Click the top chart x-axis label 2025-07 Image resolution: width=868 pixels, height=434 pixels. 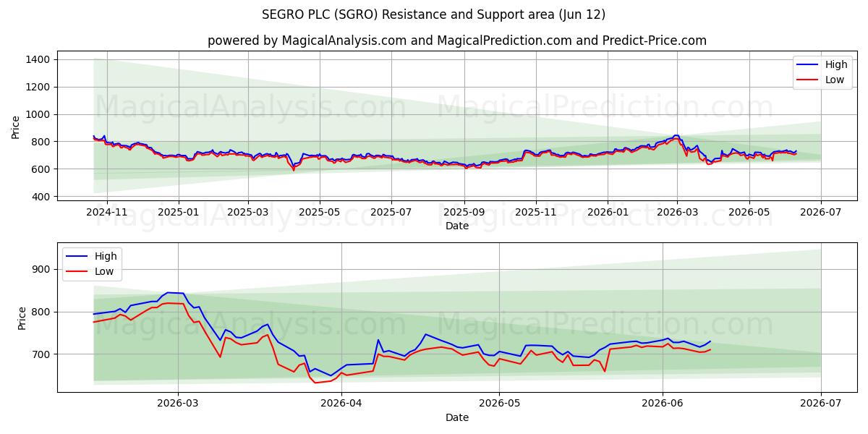pyautogui.click(x=391, y=213)
